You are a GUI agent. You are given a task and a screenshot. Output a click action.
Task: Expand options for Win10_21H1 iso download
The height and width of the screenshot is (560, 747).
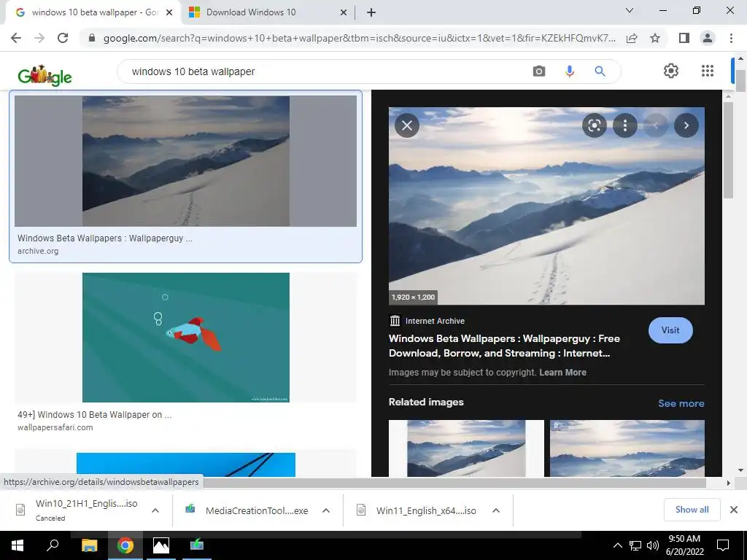[155, 510]
